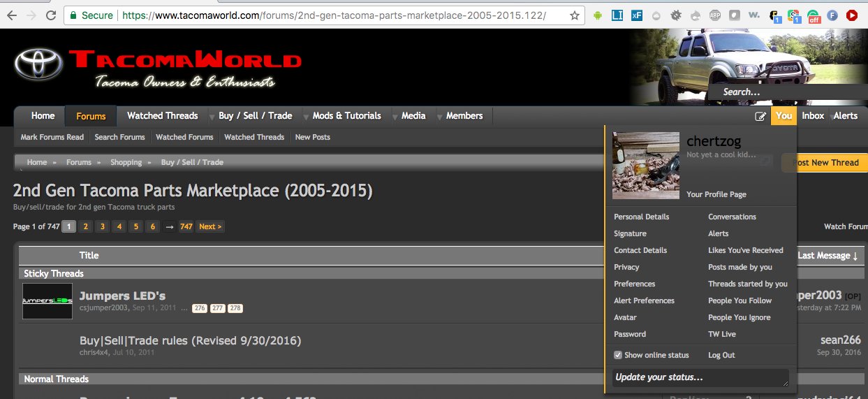
Task: Click the Update your status field
Action: coord(700,378)
